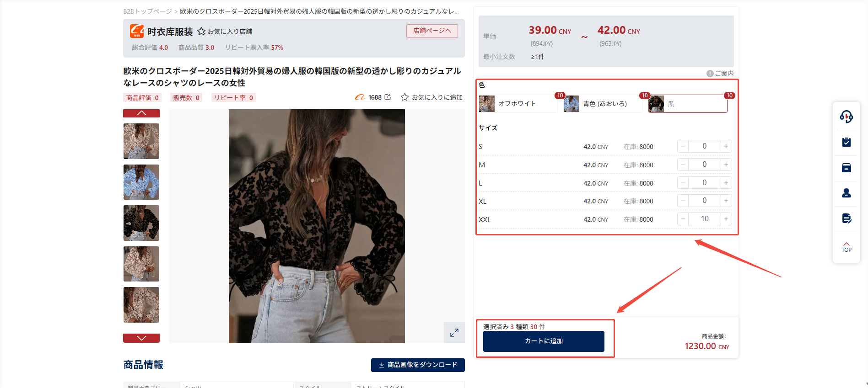Go back to TOP of page
The image size is (868, 388).
(x=846, y=247)
